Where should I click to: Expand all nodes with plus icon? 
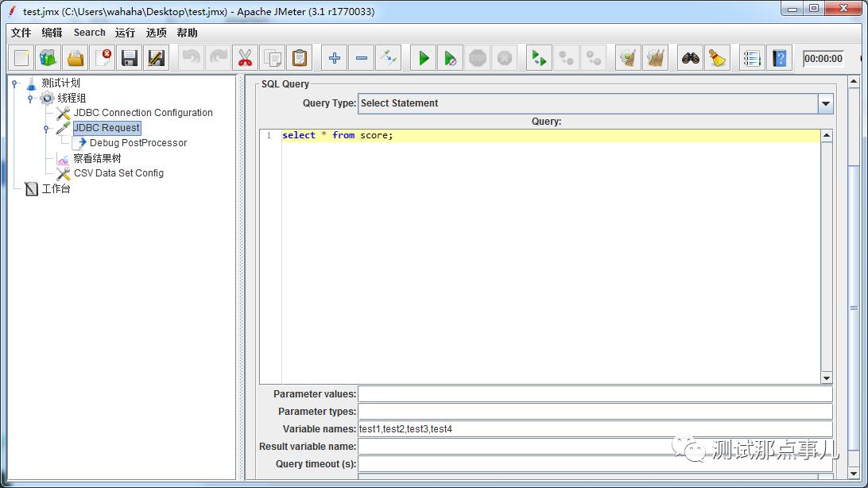click(x=335, y=57)
